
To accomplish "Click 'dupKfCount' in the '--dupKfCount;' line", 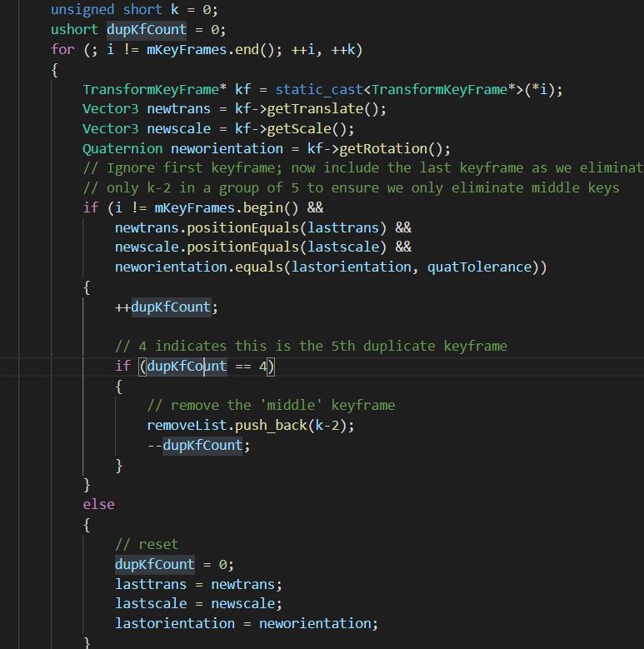I will click(x=202, y=446).
